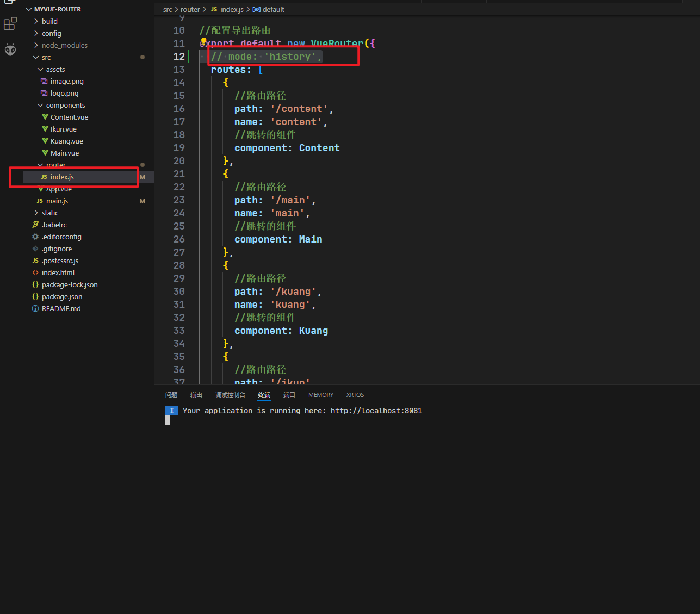Collapse the src folder
Viewport: 700px width, 614px height.
[36, 57]
